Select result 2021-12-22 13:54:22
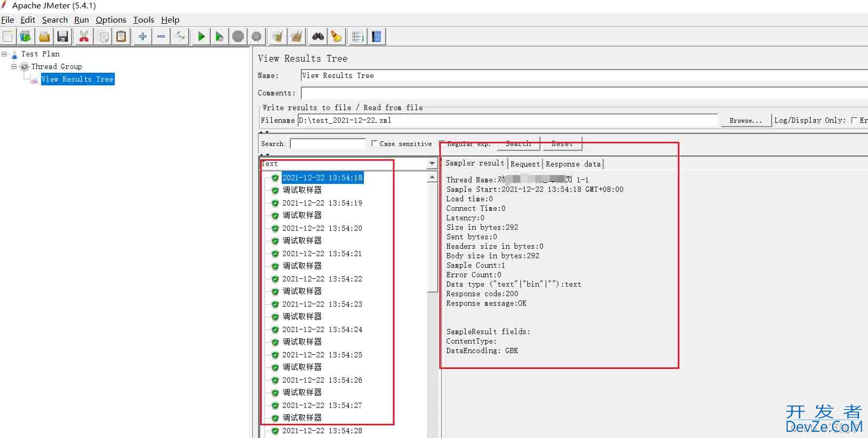 point(322,279)
